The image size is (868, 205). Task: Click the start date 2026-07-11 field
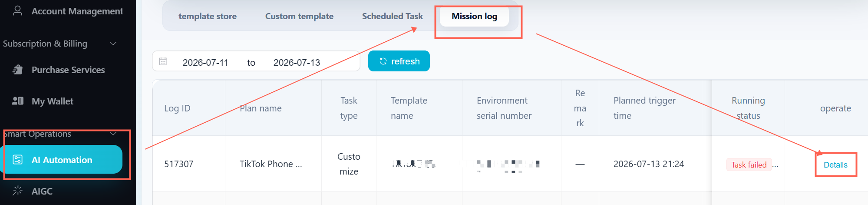click(x=205, y=62)
